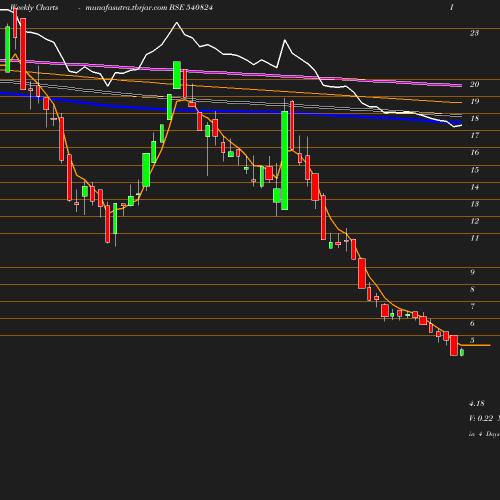Click the price axis label 16
Screen dimensions: 500x500
coord(474,152)
